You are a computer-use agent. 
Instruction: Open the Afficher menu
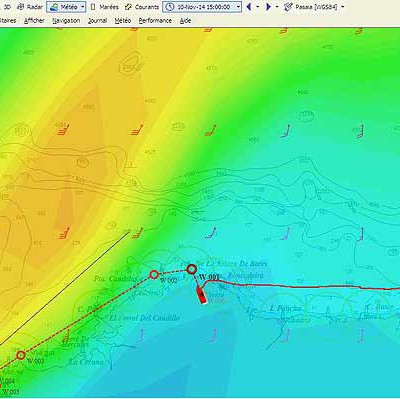pos(34,21)
